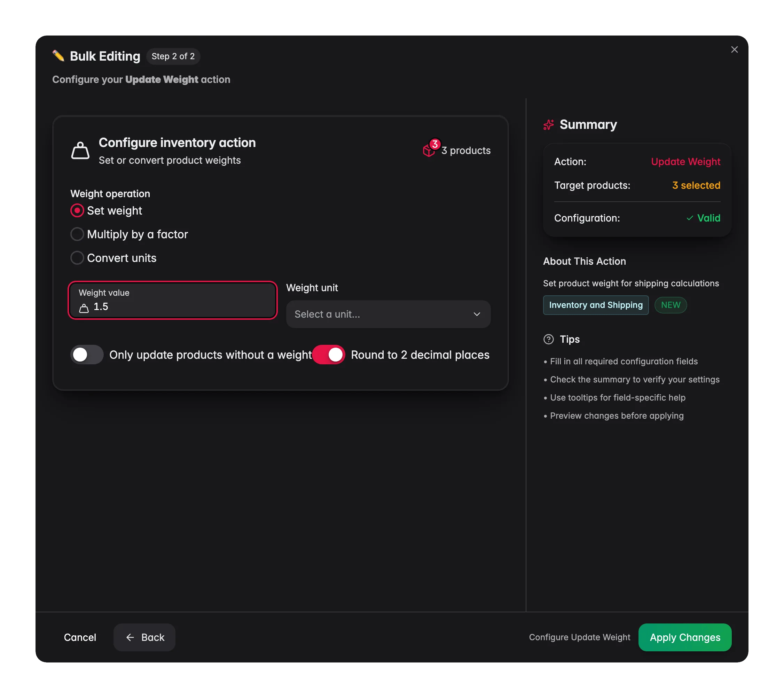The width and height of the screenshot is (784, 698).
Task: Select the Set weight radio option
Action: pyautogui.click(x=77, y=211)
